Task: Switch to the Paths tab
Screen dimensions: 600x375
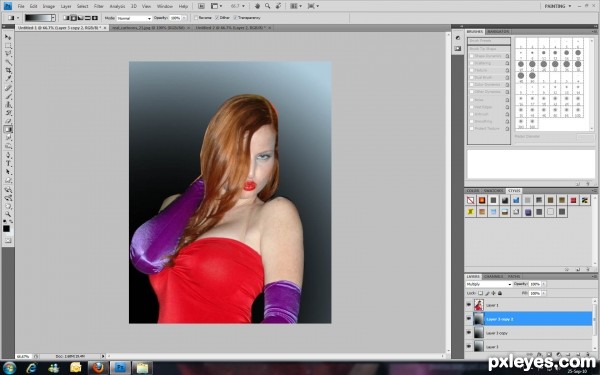Action: click(514, 276)
